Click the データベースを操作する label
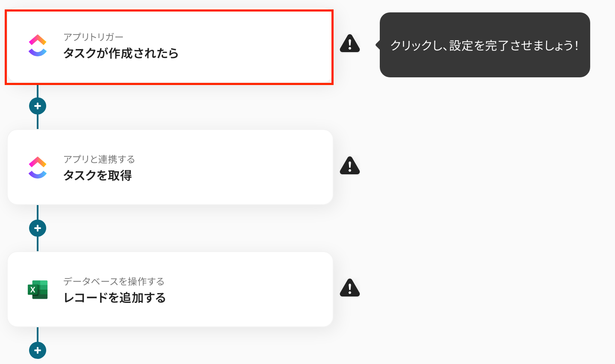 click(x=114, y=282)
